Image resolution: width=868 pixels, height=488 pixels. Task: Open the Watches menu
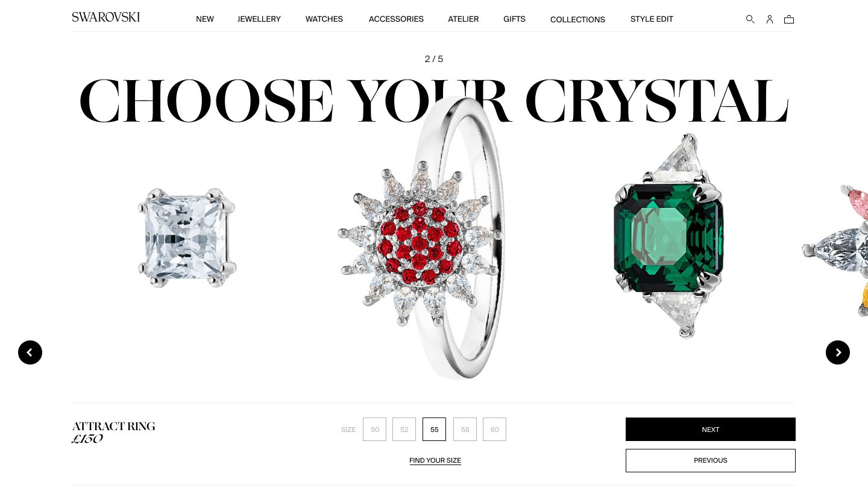click(324, 19)
